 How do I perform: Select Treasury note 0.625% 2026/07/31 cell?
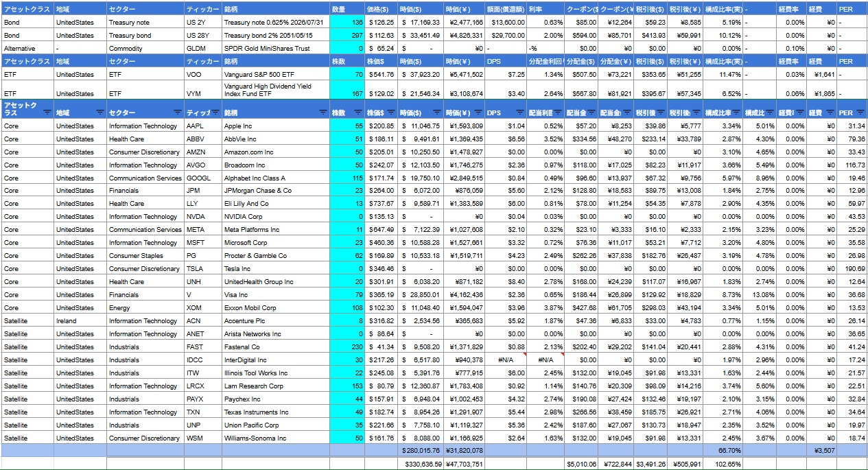[x=276, y=22]
